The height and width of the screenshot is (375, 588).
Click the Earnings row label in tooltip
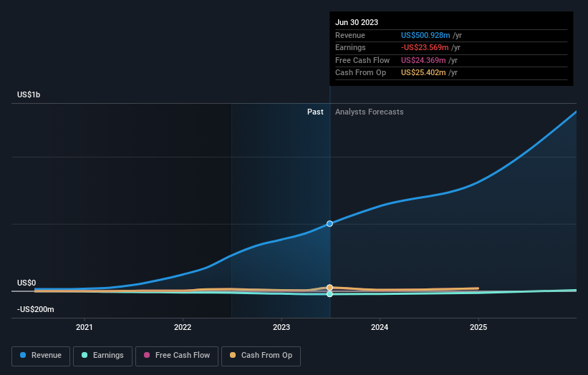tap(350, 47)
